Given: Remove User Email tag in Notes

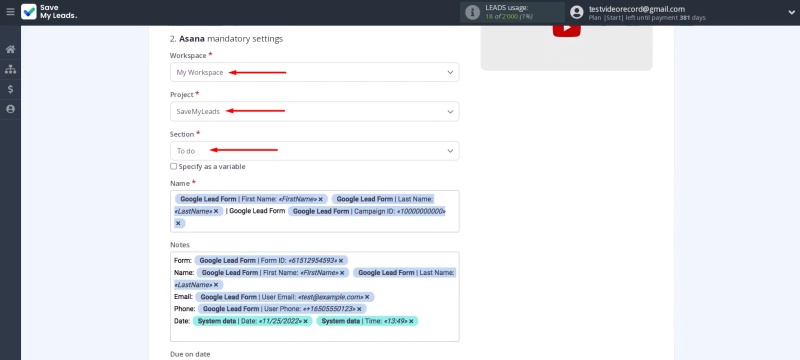Looking at the screenshot, I should 367,297.
